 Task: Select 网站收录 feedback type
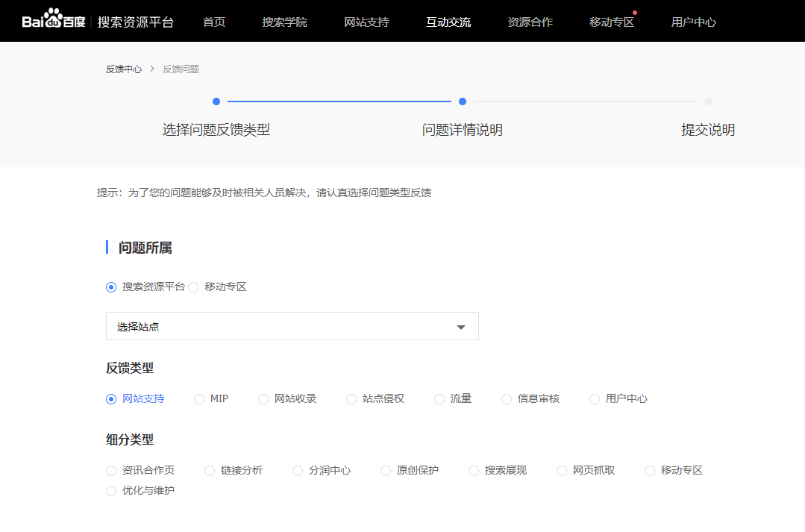click(263, 399)
